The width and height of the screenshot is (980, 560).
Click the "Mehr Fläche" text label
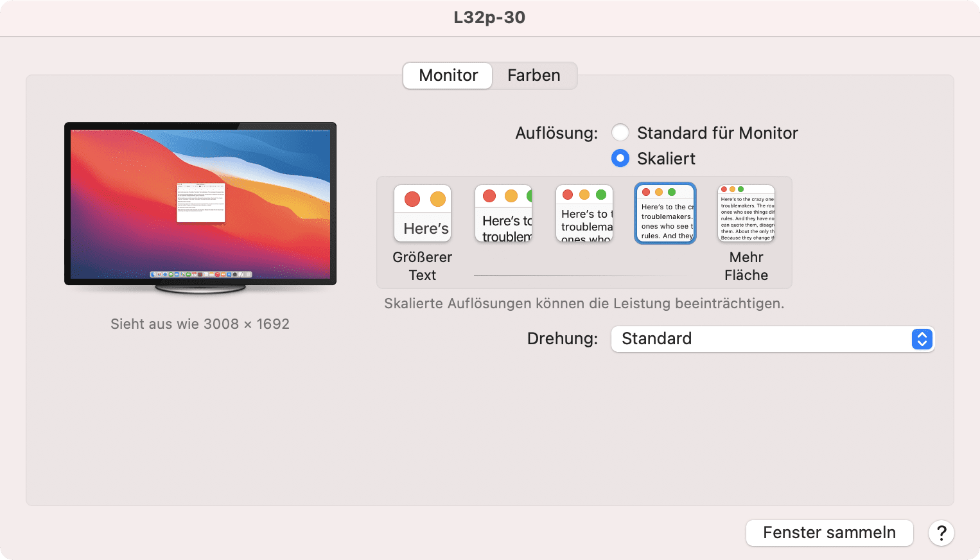(746, 266)
